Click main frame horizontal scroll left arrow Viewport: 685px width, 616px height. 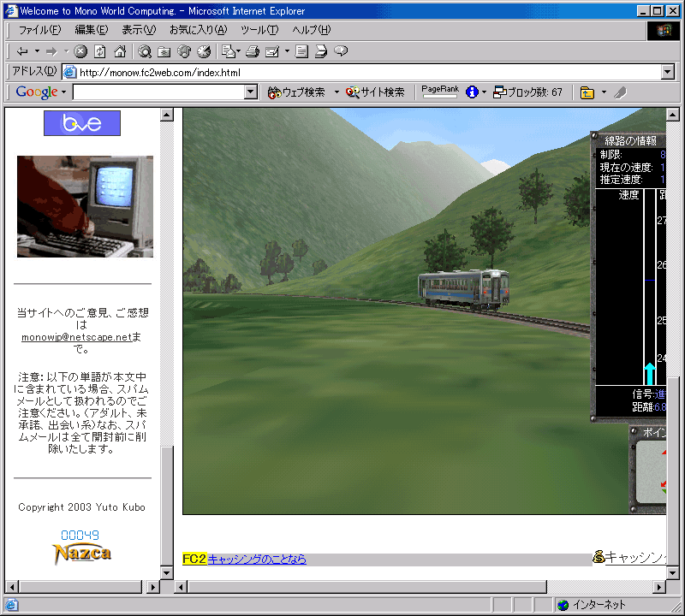coord(182,587)
